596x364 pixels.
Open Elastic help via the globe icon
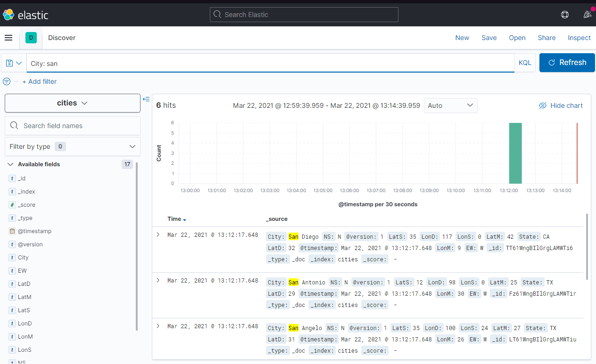coord(565,15)
